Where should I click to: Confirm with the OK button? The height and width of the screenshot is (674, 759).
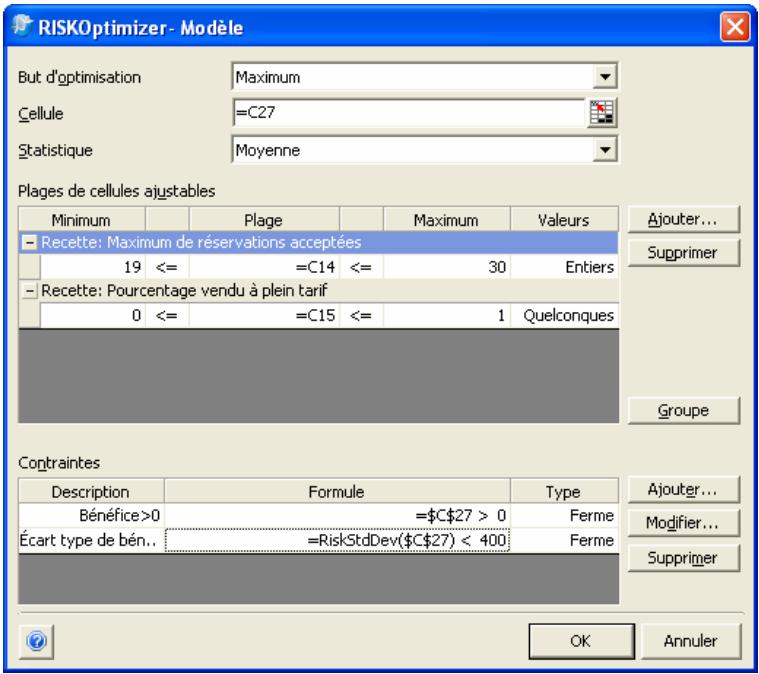581,641
